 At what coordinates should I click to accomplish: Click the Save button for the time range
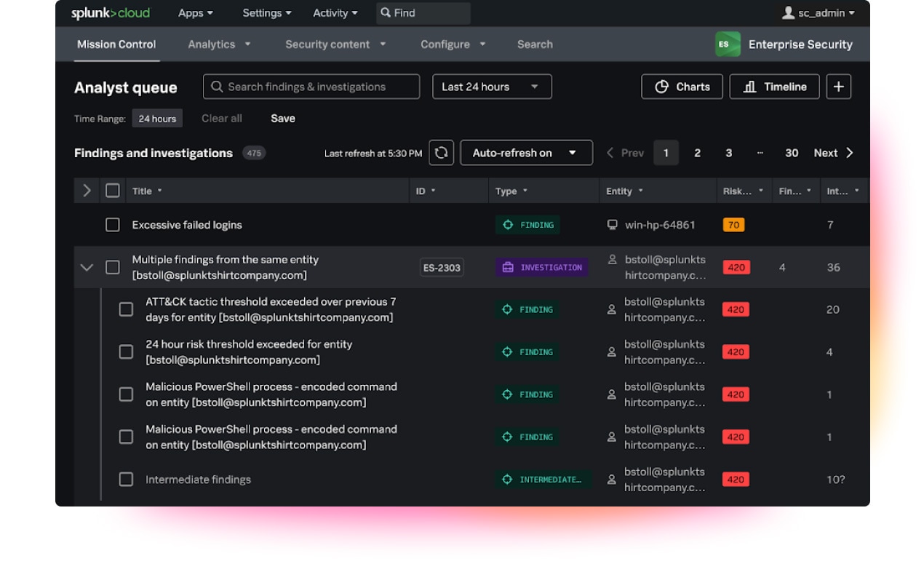pos(282,118)
